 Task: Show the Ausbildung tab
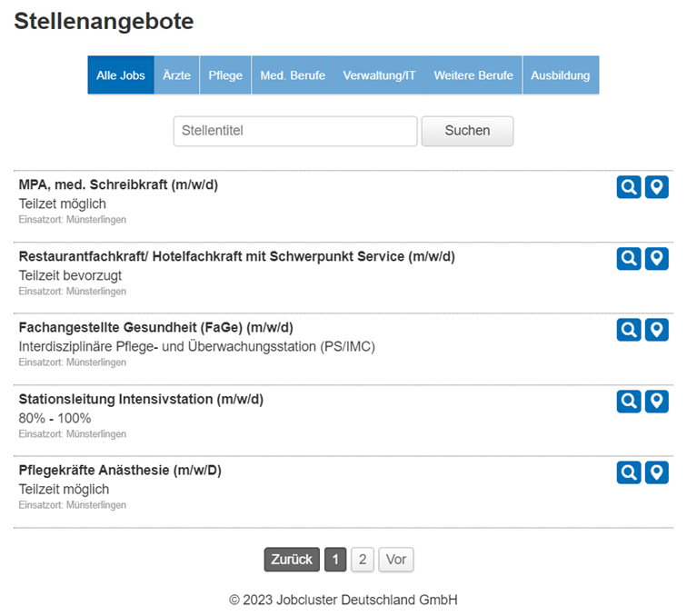(x=561, y=75)
